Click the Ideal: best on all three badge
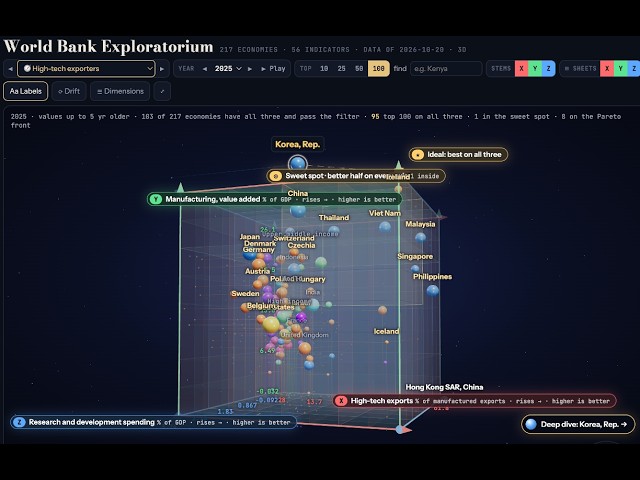 (458, 155)
